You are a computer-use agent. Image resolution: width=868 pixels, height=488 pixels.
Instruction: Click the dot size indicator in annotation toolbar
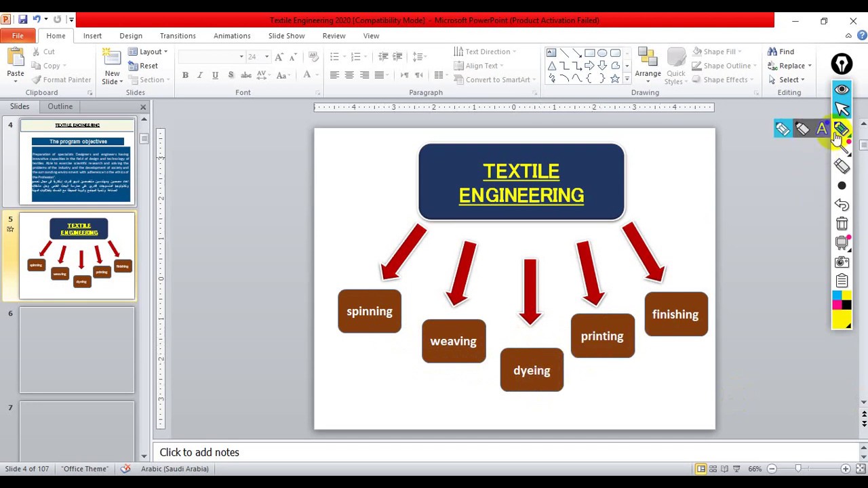tap(842, 186)
